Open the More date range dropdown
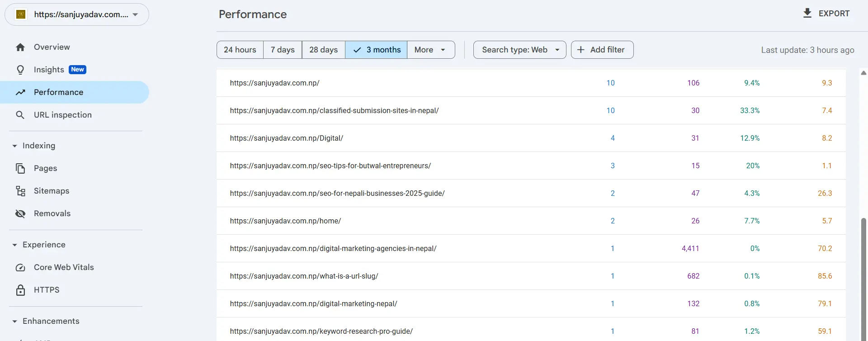The height and width of the screenshot is (341, 868). [x=430, y=50]
